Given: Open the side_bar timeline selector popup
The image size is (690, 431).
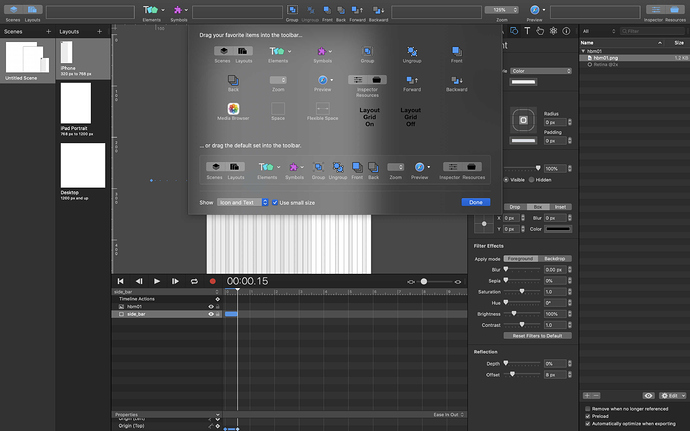Looking at the screenshot, I should pyautogui.click(x=166, y=291).
